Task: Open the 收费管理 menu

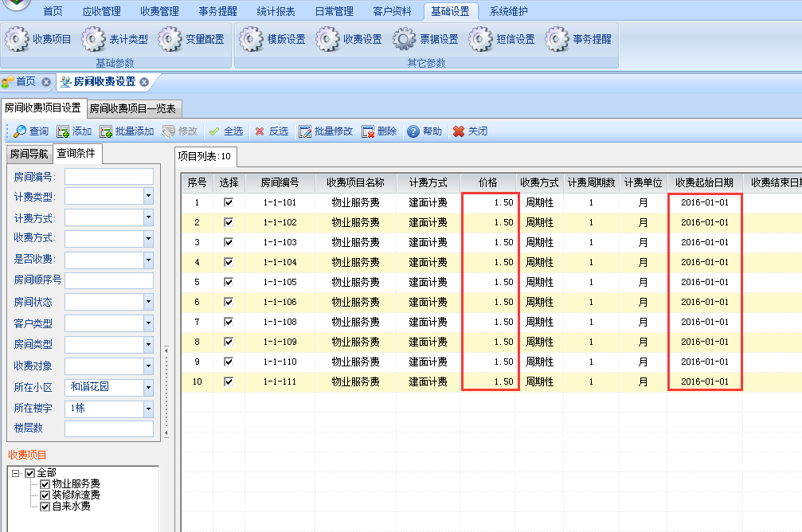Action: click(159, 11)
